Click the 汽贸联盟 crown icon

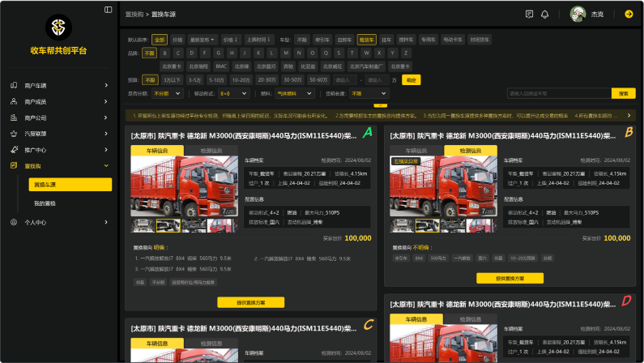14,134
